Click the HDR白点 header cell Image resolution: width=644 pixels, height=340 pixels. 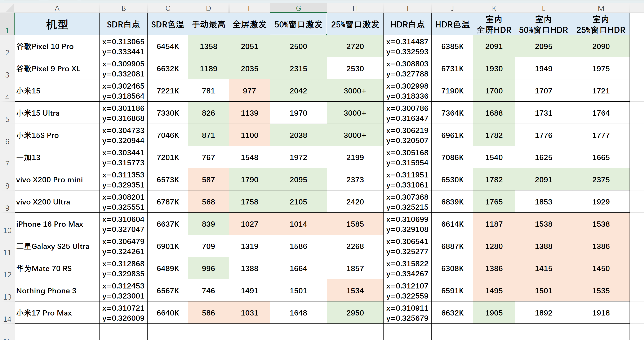[408, 24]
